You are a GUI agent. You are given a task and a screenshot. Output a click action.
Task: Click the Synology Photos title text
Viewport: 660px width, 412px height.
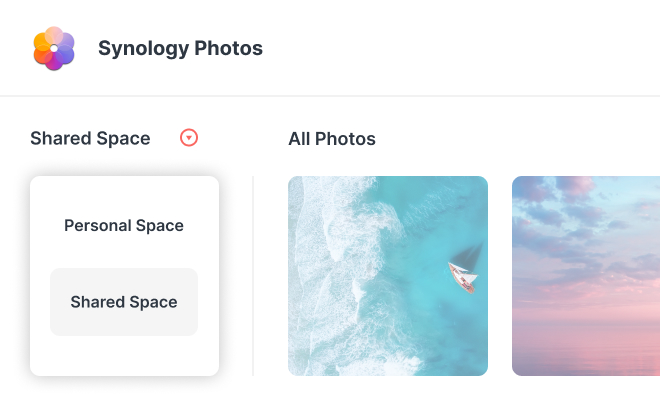(x=180, y=48)
